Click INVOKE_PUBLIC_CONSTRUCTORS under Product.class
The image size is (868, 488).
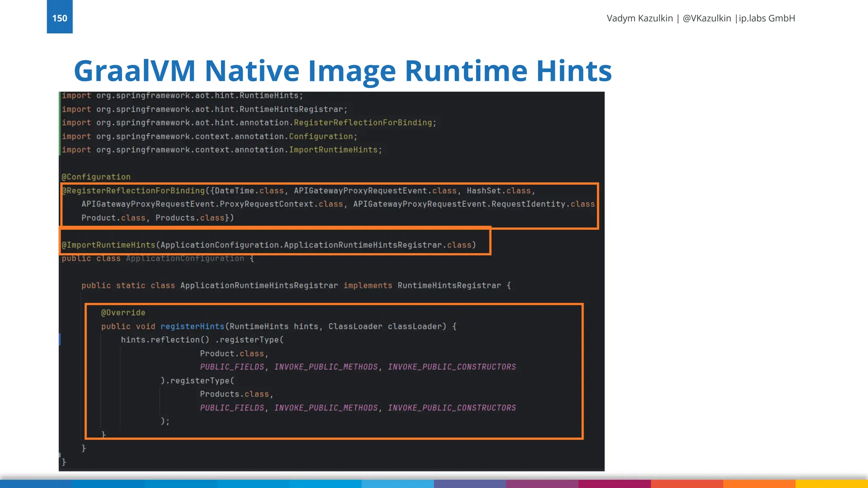(452, 367)
